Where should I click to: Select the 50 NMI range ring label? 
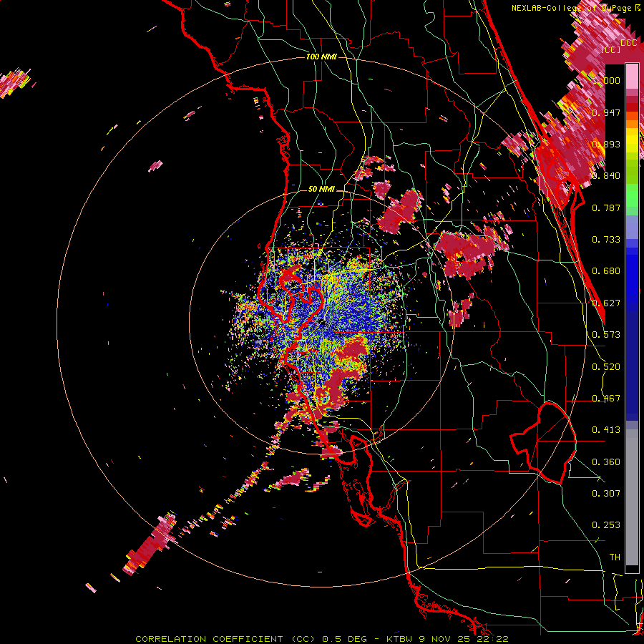coord(321,190)
